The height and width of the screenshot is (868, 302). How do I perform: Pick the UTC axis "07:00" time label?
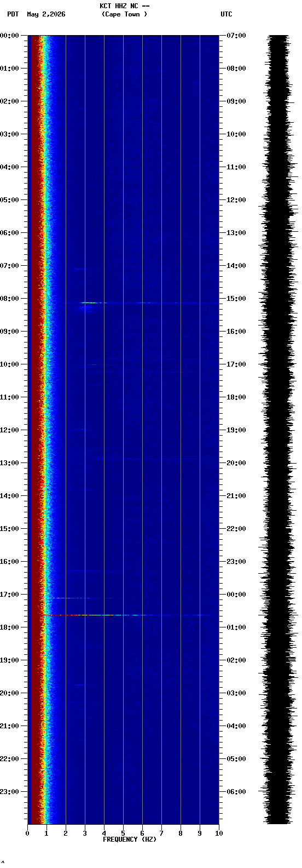tap(236, 36)
